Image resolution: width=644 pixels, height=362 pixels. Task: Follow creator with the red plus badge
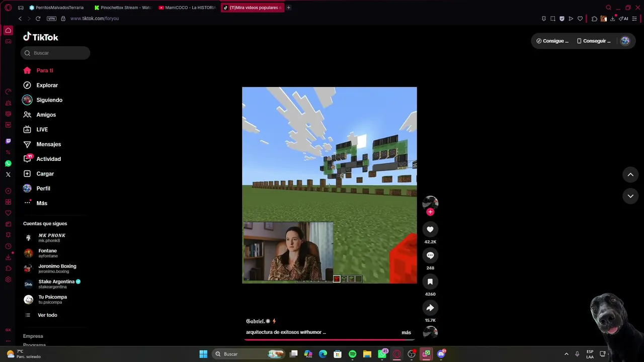430,212
